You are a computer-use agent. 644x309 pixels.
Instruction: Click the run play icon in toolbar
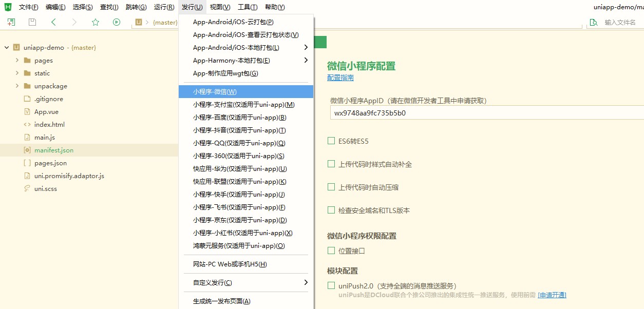[117, 22]
